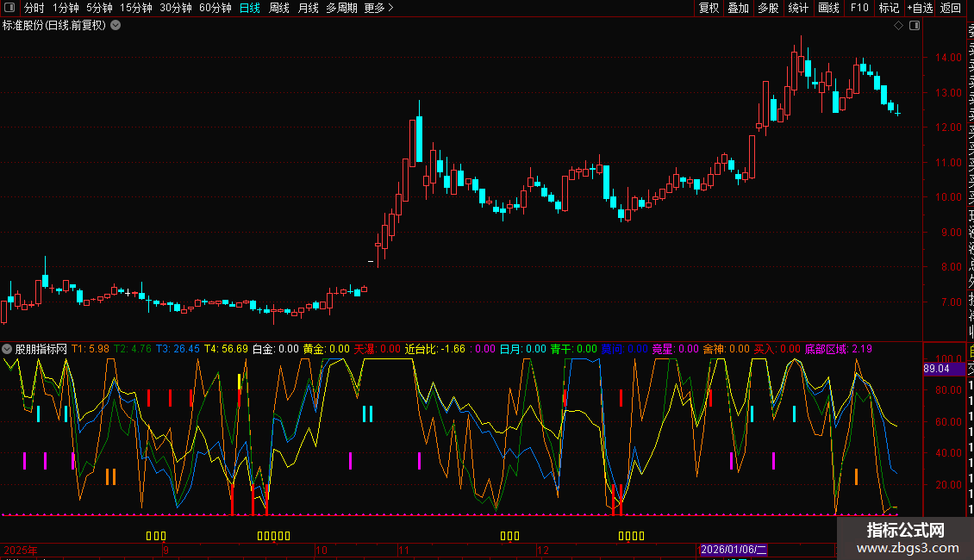Switch to 周线 weekly chart

[279, 8]
